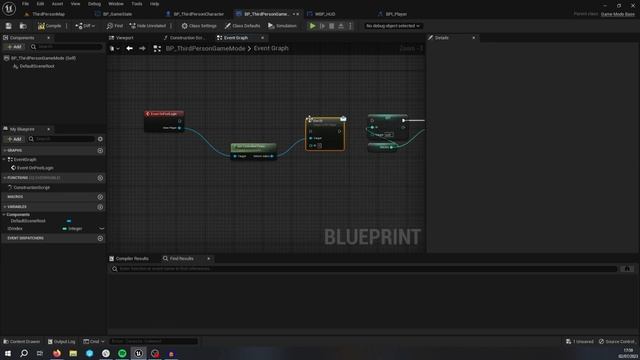Open play options three-dot menu

pyautogui.click(x=350, y=26)
